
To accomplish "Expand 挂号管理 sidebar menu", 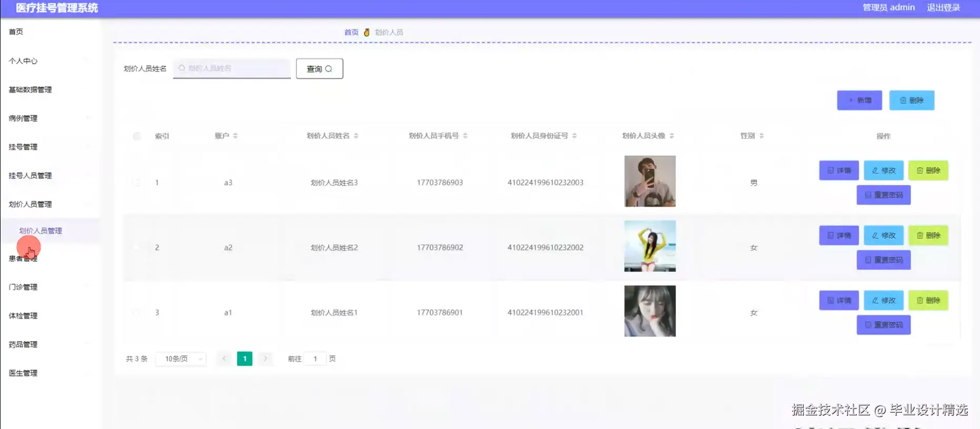I will (50, 147).
